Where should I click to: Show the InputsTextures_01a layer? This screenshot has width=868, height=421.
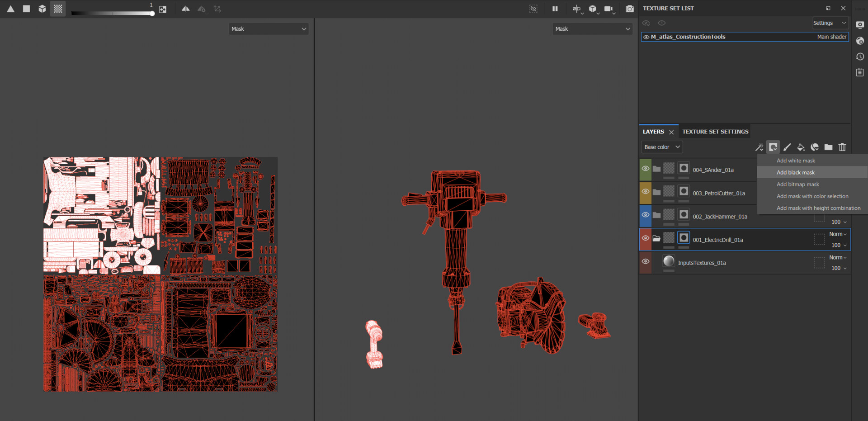tap(646, 262)
